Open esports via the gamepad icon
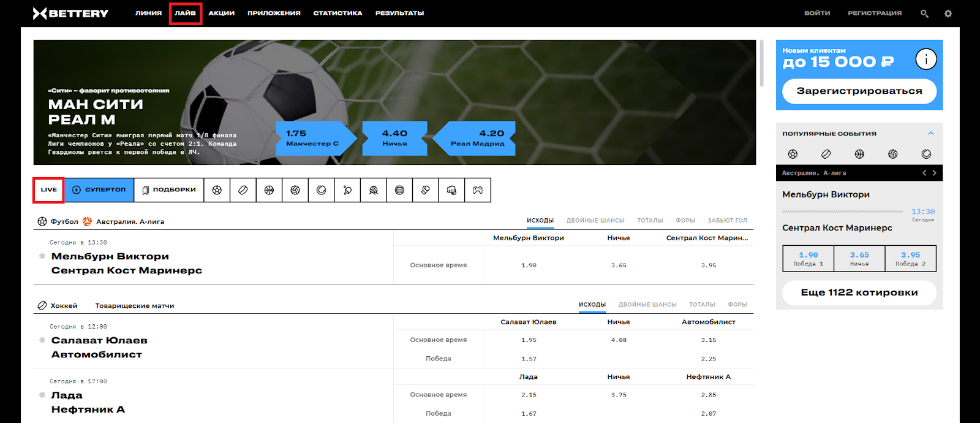 click(x=478, y=190)
